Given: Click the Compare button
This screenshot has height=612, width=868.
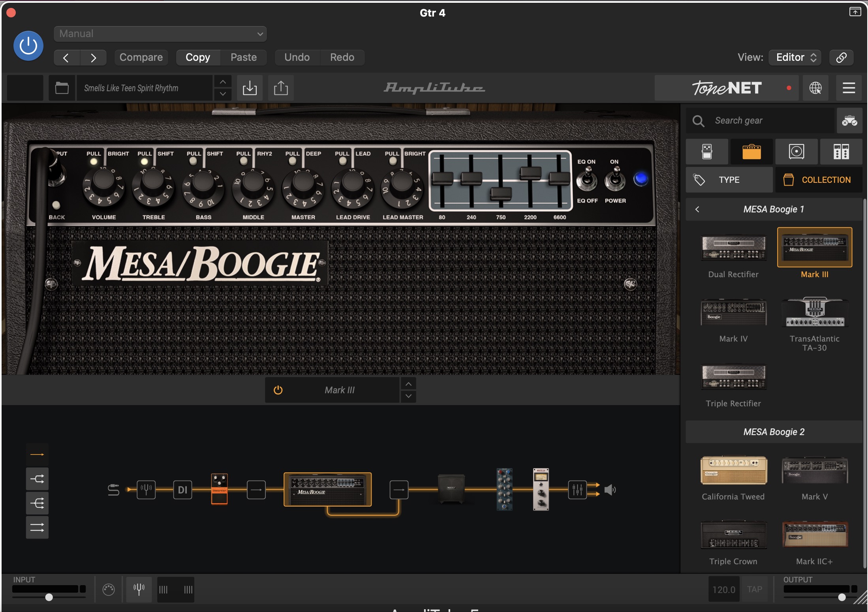Looking at the screenshot, I should [x=141, y=58].
